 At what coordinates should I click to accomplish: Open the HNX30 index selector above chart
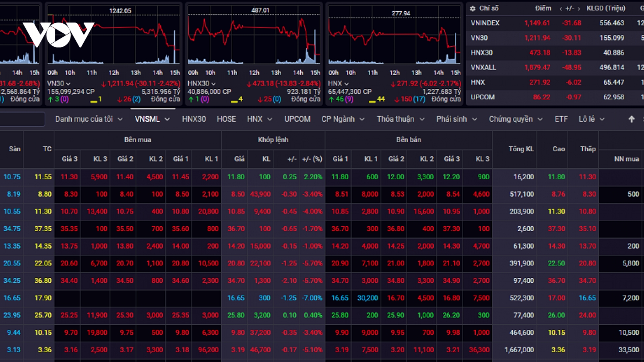tap(202, 84)
